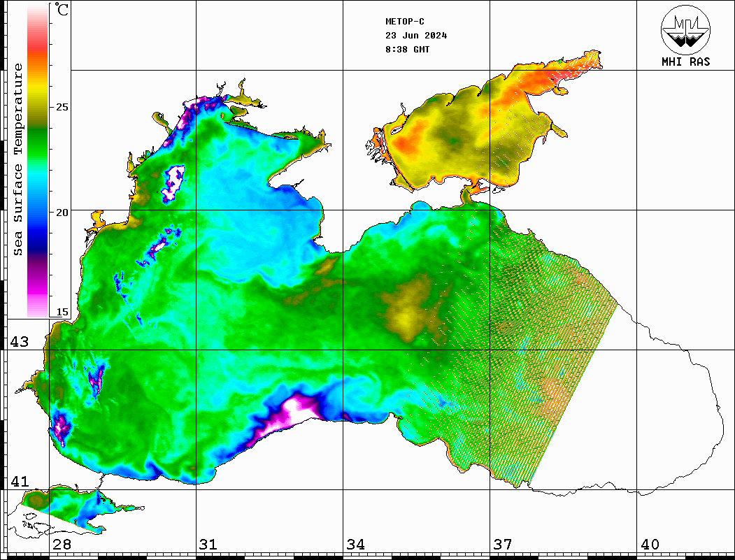The image size is (735, 560).
Task: Click the longitude label '28'
Action: coord(62,545)
